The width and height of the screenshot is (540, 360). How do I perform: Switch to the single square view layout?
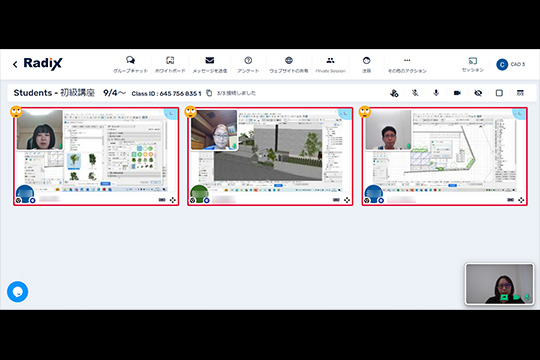[499, 93]
